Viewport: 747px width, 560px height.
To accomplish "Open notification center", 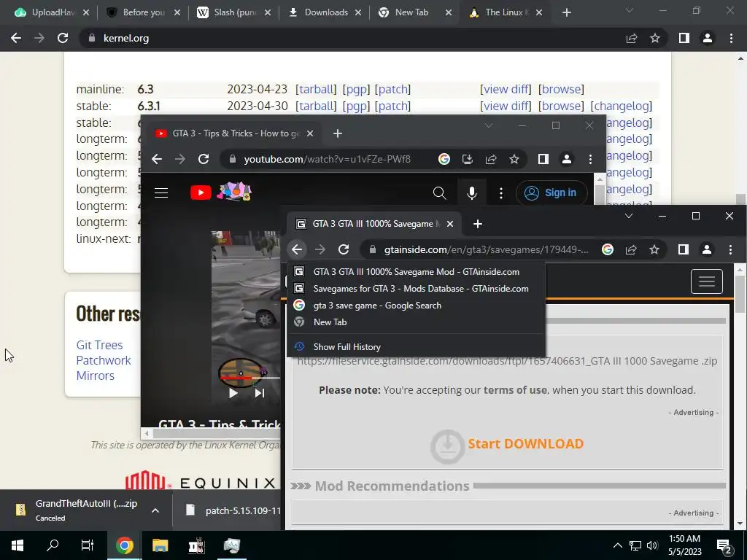I will click(724, 547).
